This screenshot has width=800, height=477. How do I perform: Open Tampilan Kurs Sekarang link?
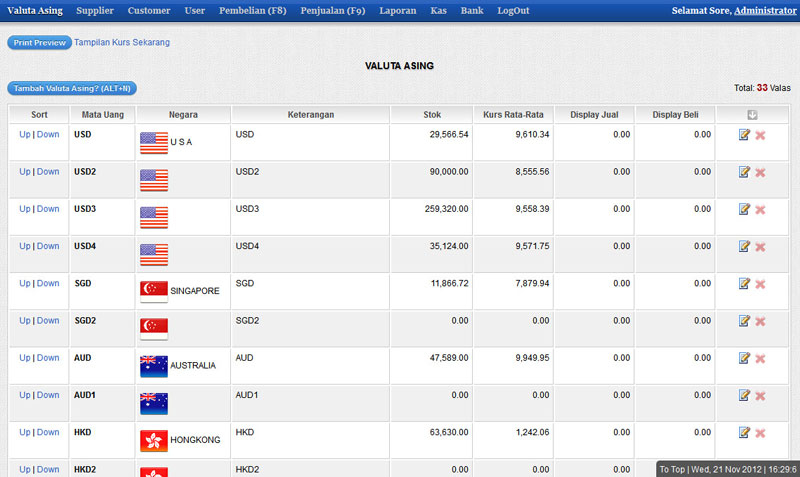coord(122,43)
